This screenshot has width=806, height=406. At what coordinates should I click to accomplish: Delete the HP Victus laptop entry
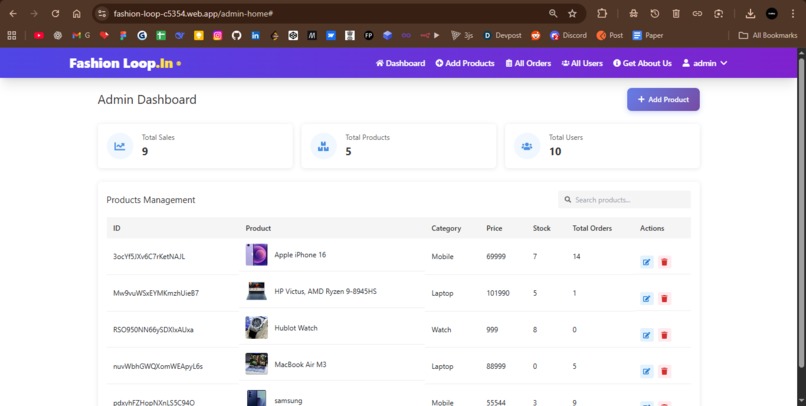click(664, 299)
